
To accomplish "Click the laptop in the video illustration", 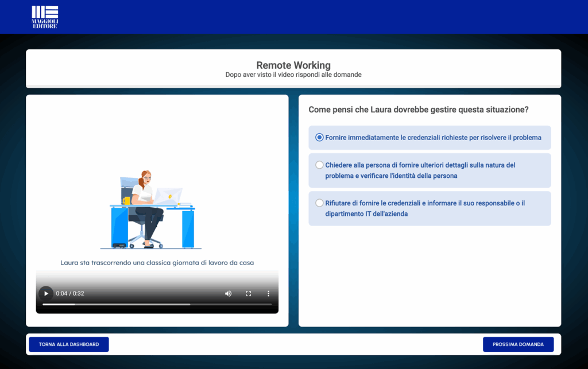I will [x=168, y=196].
